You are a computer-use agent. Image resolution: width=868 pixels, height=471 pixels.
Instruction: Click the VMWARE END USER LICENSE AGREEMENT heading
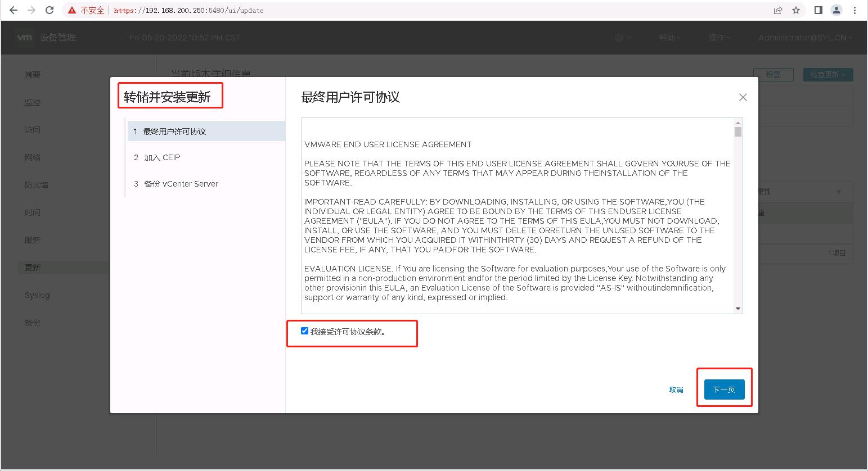click(x=388, y=144)
